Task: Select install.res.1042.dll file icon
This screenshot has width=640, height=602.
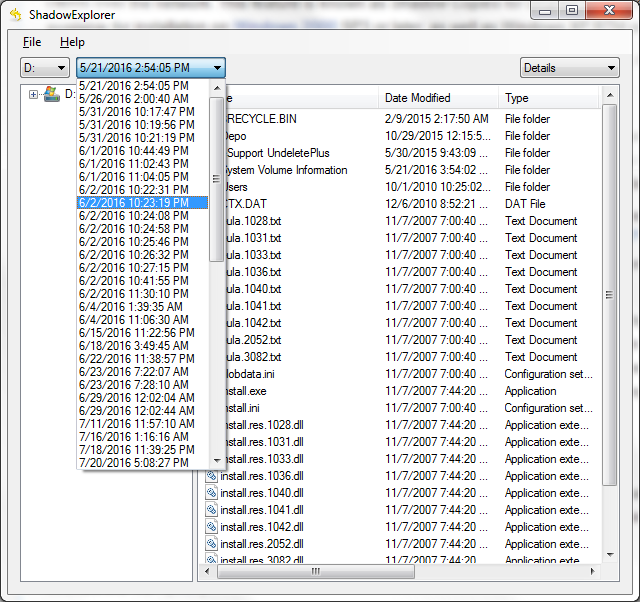Action: pos(211,527)
